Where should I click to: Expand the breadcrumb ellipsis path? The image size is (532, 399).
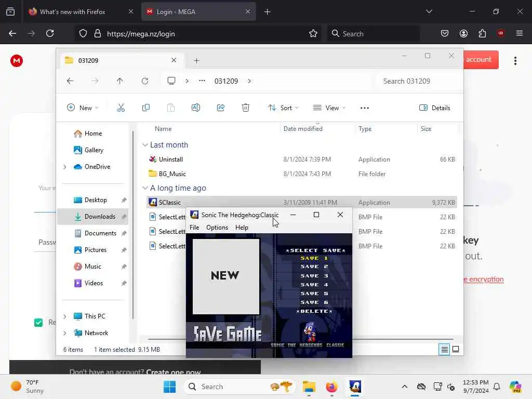tap(202, 81)
